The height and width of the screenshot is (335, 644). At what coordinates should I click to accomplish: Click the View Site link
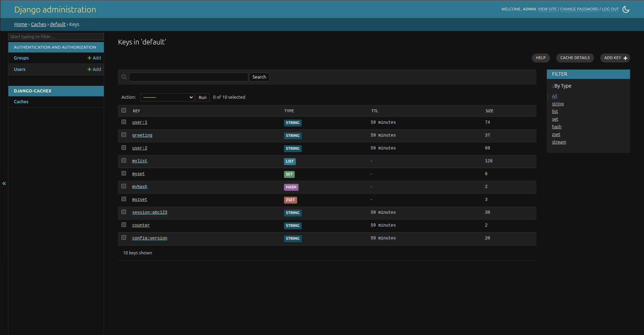(x=547, y=9)
